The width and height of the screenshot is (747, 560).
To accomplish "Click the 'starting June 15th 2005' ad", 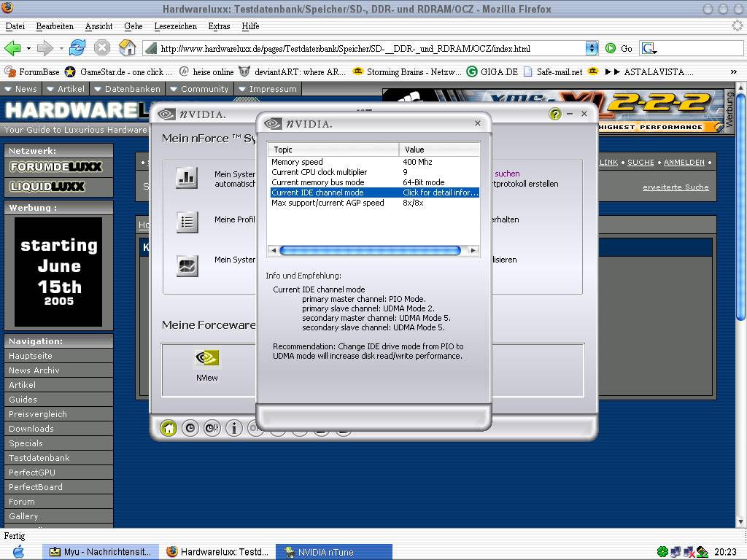I will [58, 272].
